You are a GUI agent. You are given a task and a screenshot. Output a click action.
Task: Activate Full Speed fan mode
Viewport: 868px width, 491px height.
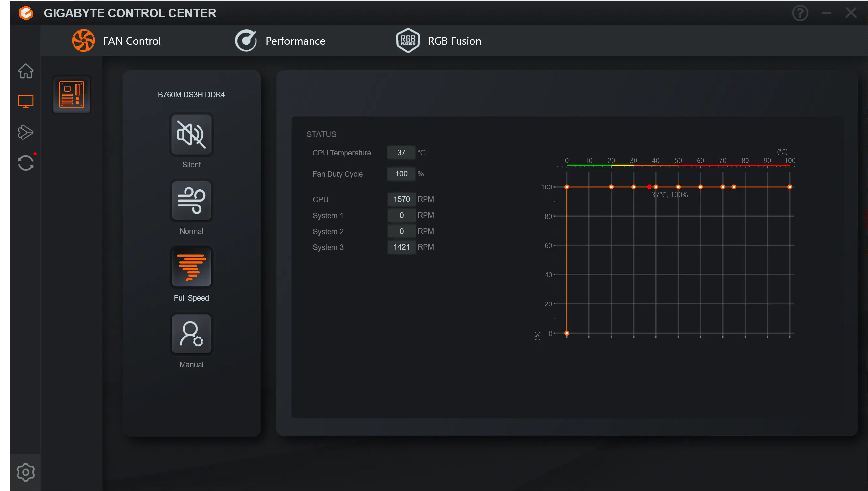pos(191,268)
